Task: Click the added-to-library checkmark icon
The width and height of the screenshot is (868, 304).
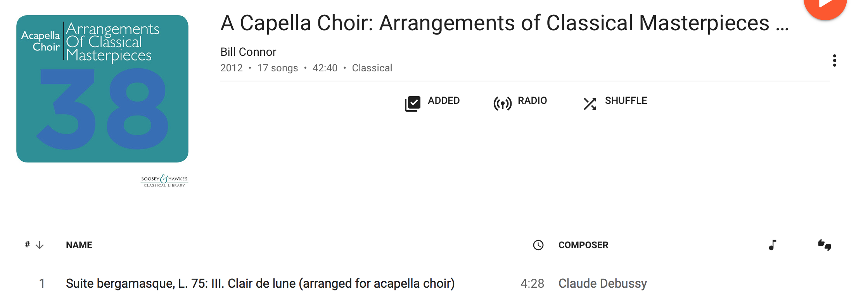Action: click(413, 104)
